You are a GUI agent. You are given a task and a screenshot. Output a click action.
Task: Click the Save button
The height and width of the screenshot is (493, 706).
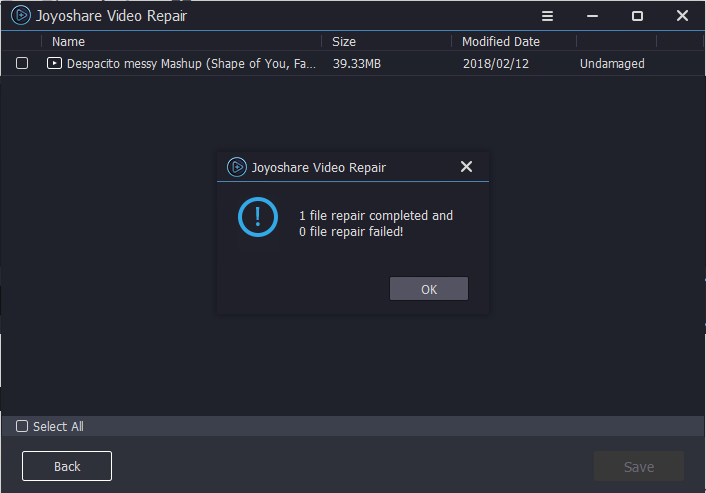[639, 466]
